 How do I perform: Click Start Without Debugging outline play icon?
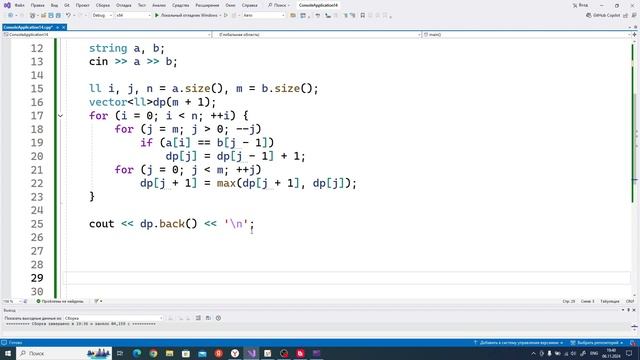pos(226,16)
